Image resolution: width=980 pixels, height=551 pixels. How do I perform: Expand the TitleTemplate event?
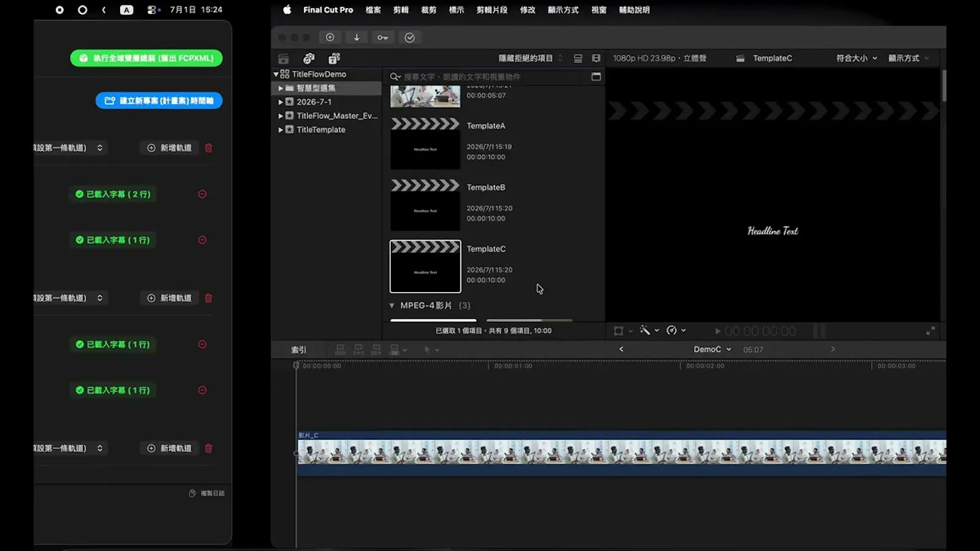[x=281, y=130]
